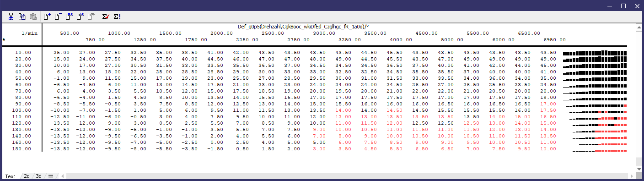Click the greyed-out page icon before the sigma
644x181 pixels.
tap(91, 16)
